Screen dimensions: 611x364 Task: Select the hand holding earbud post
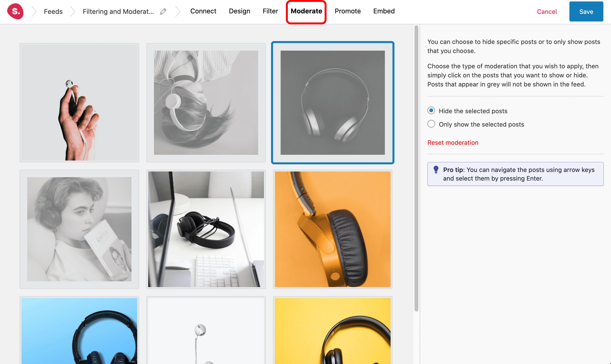(x=79, y=102)
